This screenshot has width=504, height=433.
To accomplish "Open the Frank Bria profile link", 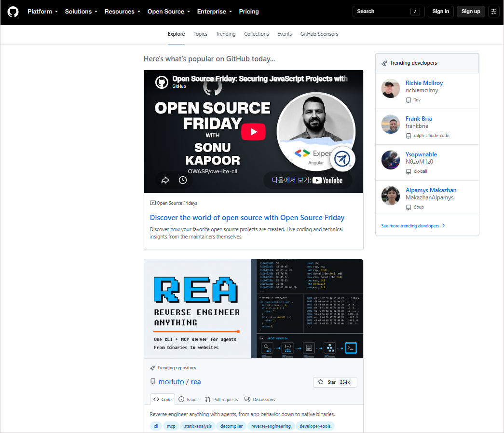I will tap(419, 119).
